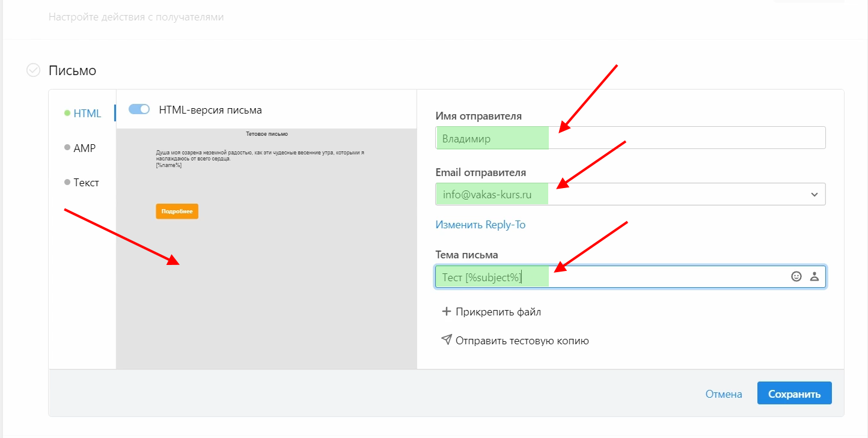Click the orange Подробнее button in preview

coord(177,211)
